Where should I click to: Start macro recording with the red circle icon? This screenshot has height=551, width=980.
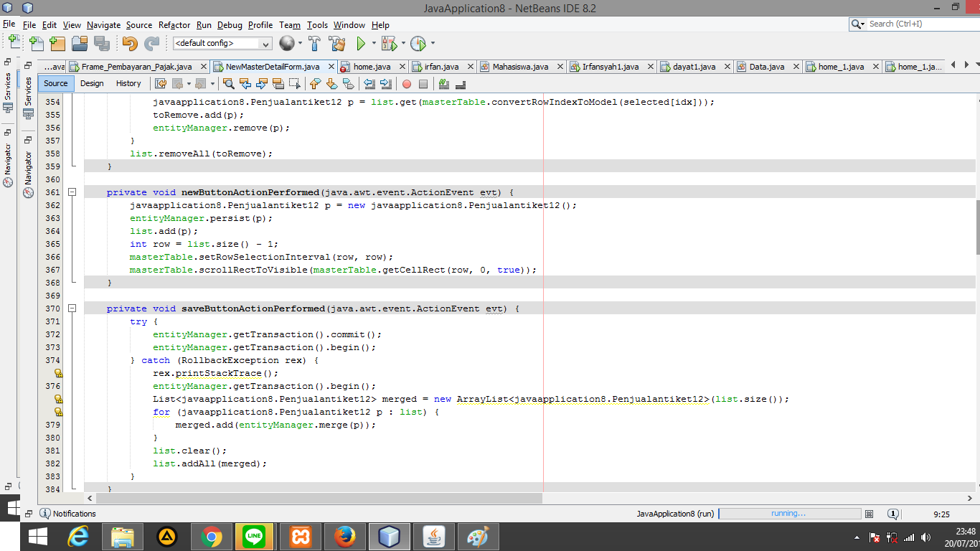407,84
